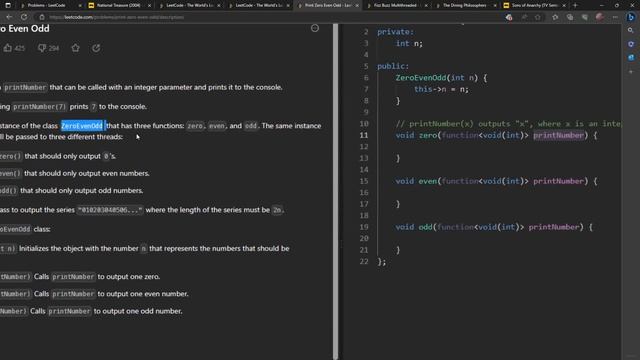The width and height of the screenshot is (640, 360).
Task: Open browser collections icon
Action: [x=570, y=17]
